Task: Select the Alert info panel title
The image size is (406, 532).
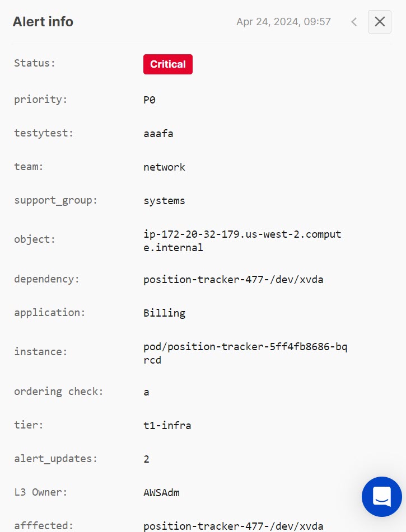Action: pos(43,22)
